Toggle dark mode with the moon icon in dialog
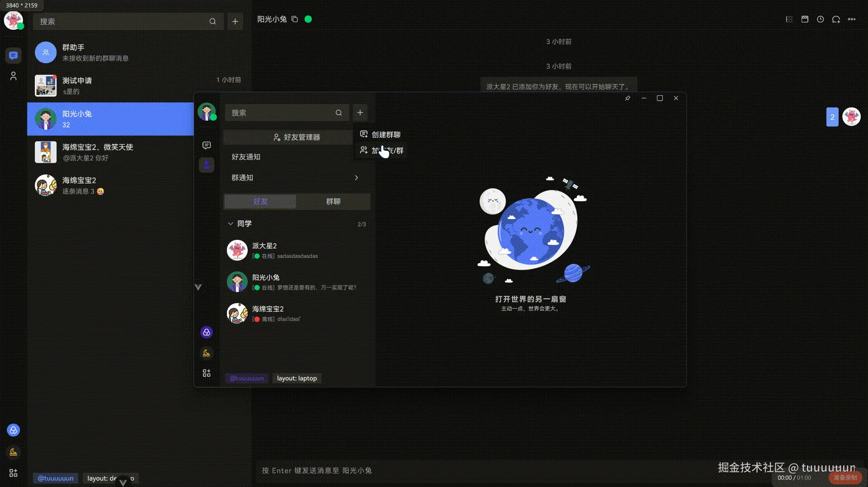 [207, 353]
